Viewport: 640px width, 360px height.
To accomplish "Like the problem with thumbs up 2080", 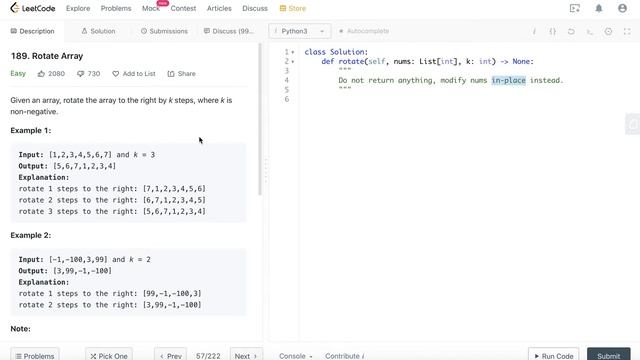I will 51,73.
